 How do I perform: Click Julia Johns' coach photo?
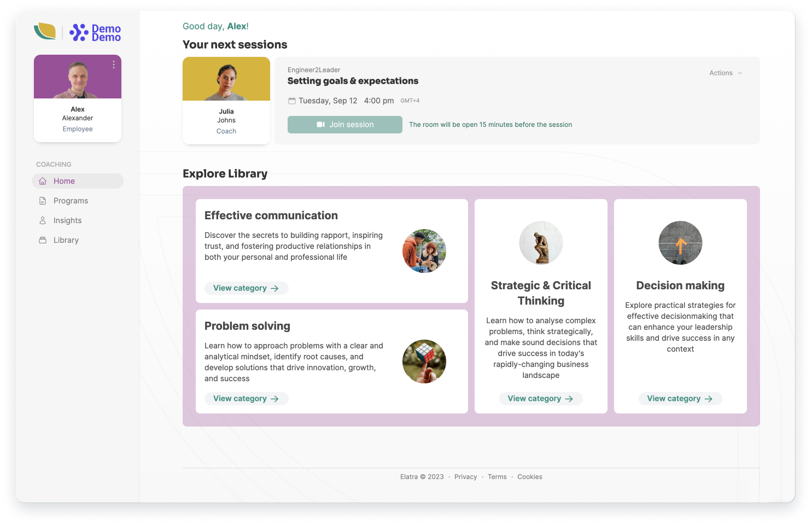[x=226, y=79]
